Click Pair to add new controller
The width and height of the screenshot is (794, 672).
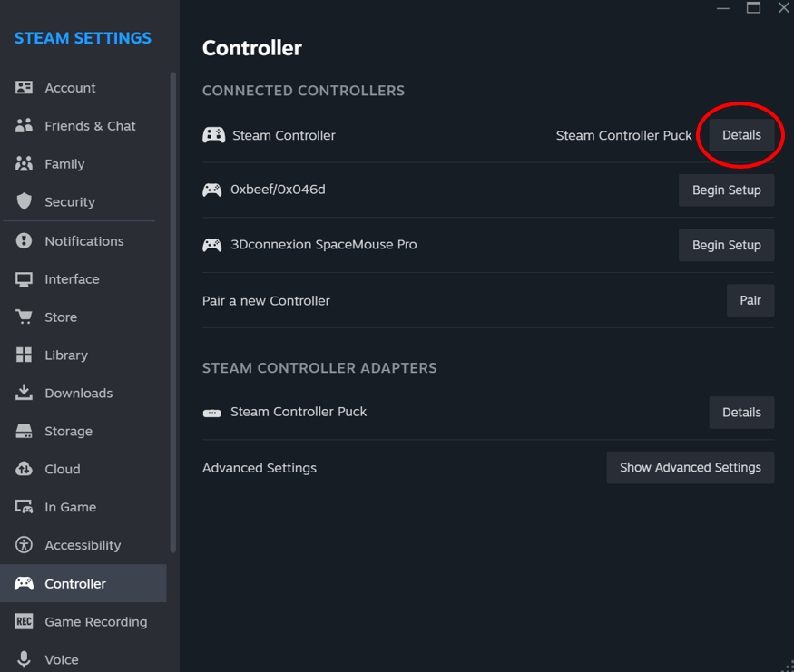[x=750, y=300]
